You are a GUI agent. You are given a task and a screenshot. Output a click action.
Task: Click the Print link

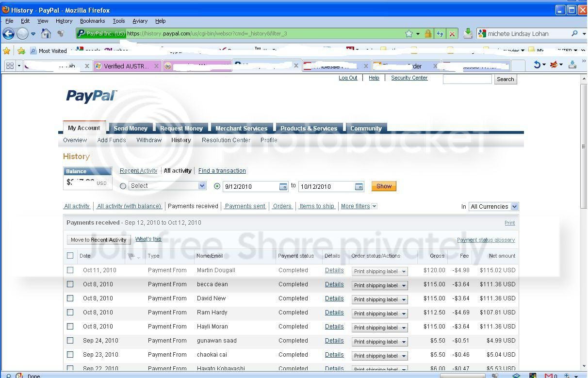(x=509, y=223)
